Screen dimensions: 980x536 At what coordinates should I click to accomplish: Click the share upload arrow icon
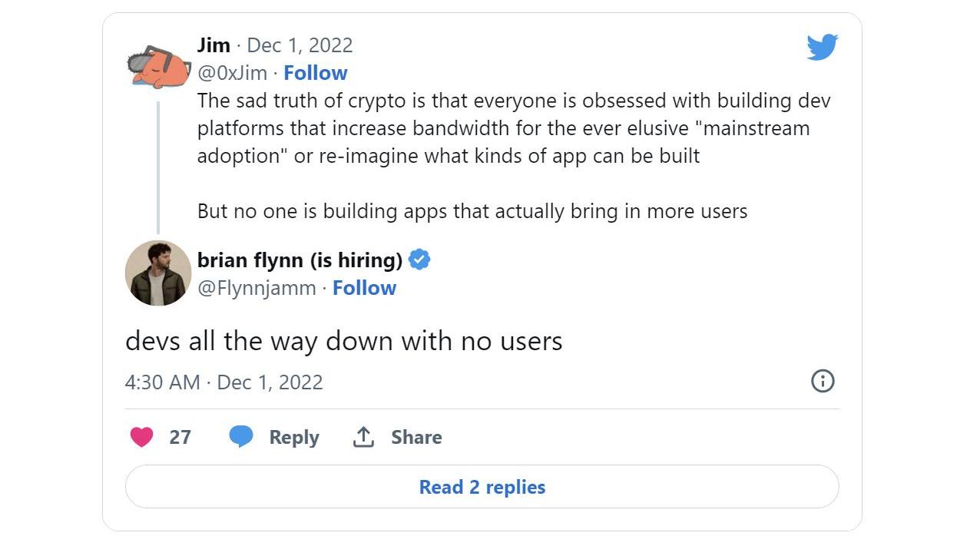363,437
